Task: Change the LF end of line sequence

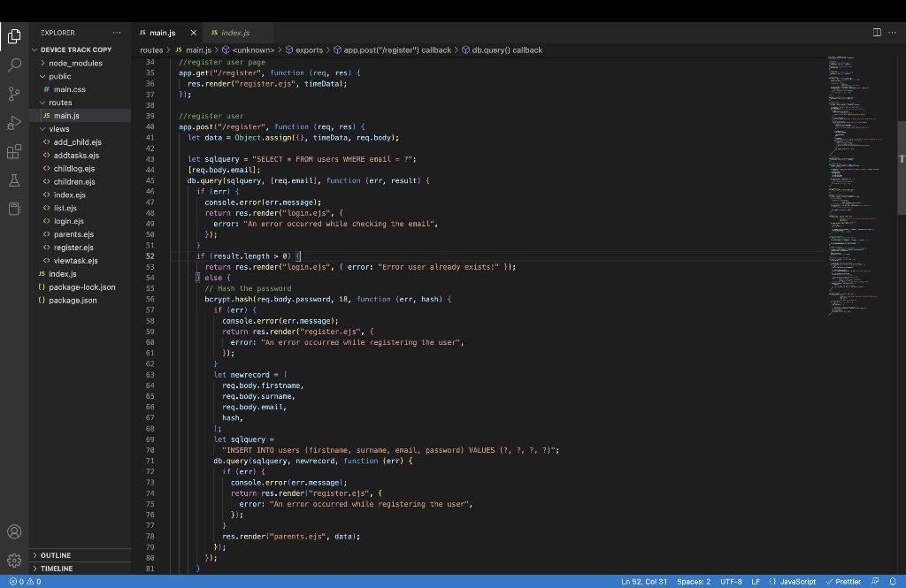Action: [756, 582]
